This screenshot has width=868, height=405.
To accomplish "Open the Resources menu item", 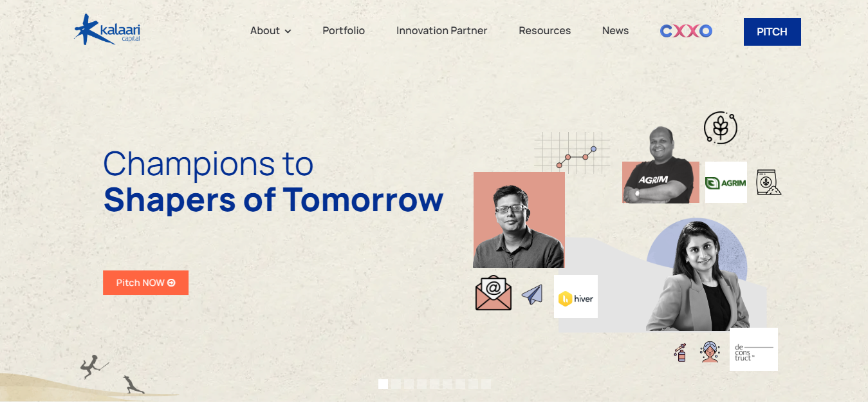I will pos(544,31).
